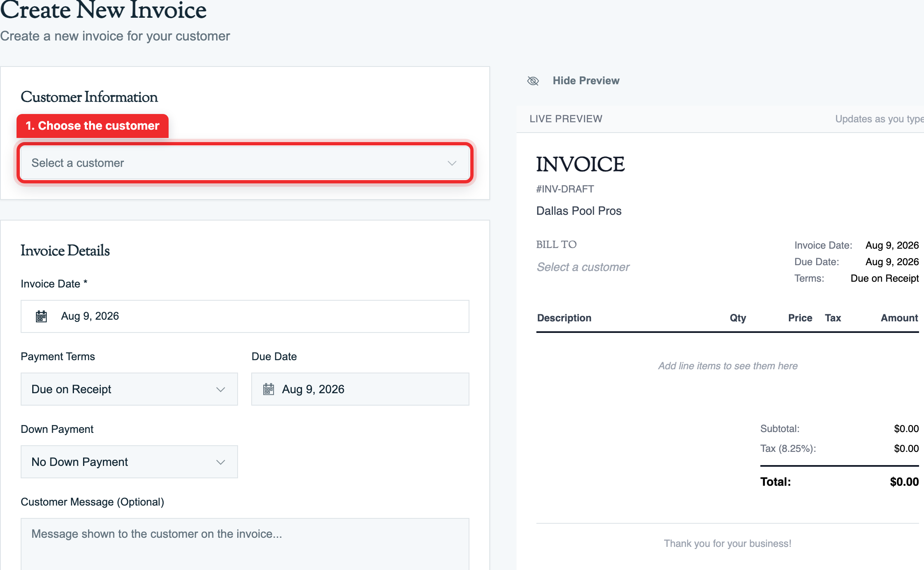
Task: Click the chevron beside No Down Payment
Action: [x=221, y=462]
